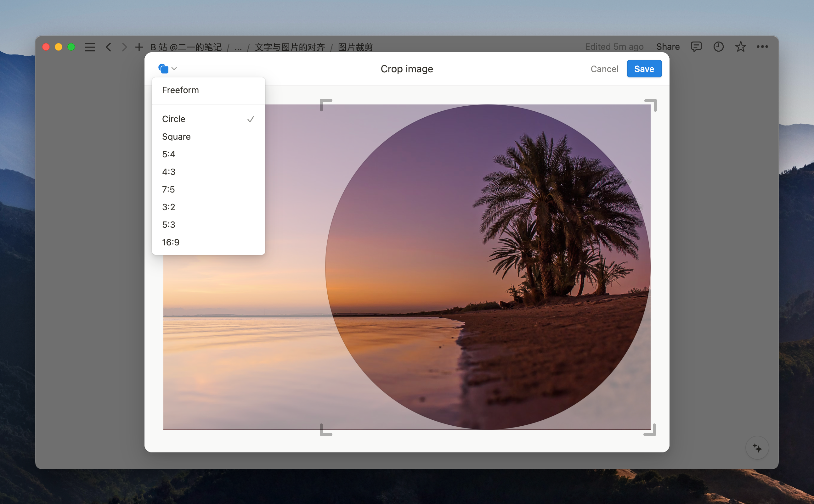Select Freeform crop mode
814x504 pixels.
180,90
